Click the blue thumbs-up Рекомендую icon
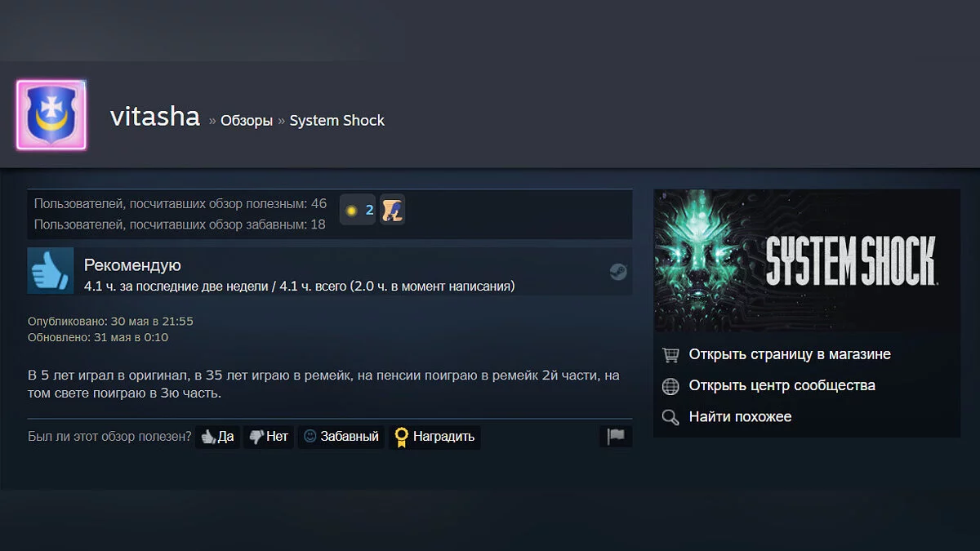This screenshot has height=551, width=980. 51,271
